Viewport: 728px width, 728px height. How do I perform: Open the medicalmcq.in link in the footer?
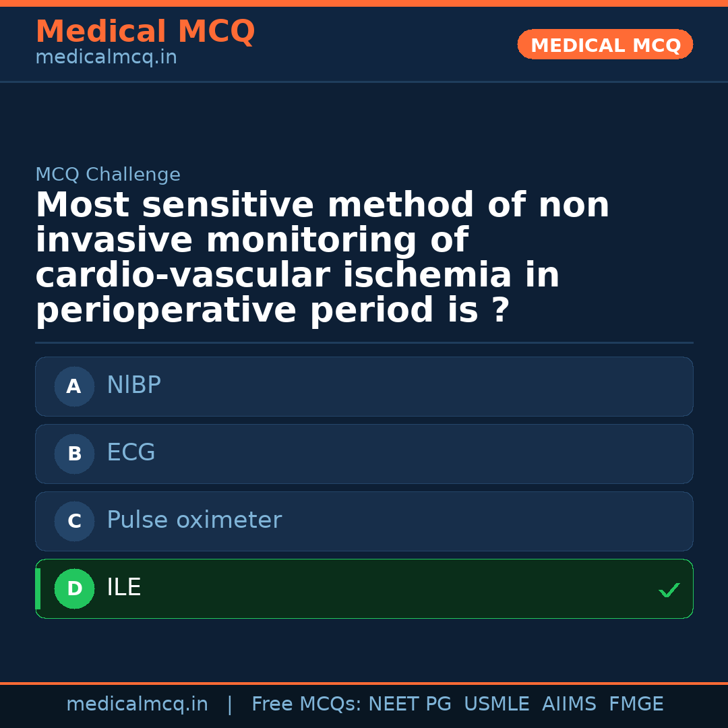pos(137,704)
